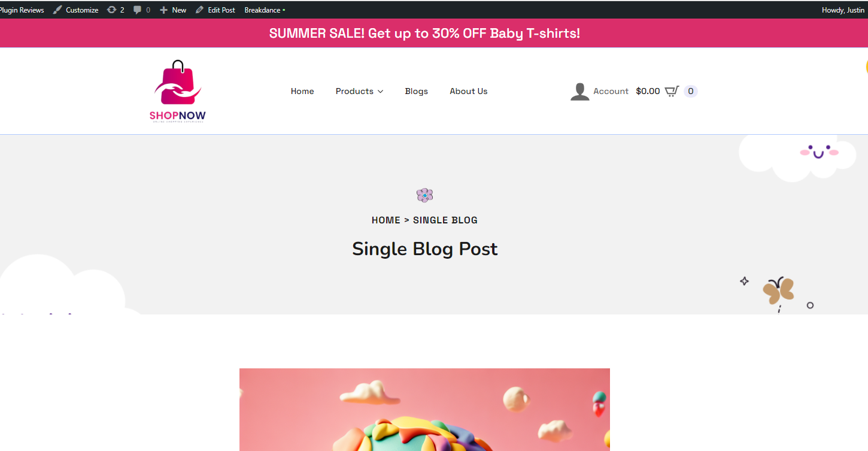The height and width of the screenshot is (451, 868).
Task: Open the Blogs menu item
Action: click(416, 91)
